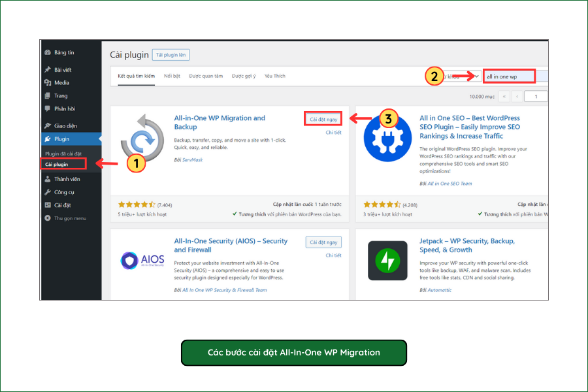Click the Công cụ wrench icon
Image resolution: width=588 pixels, height=392 pixels.
point(48,192)
